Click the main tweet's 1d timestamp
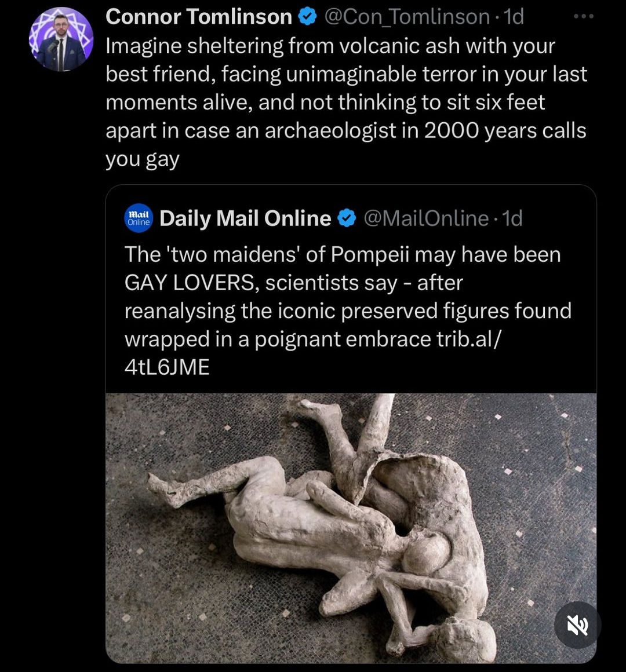The height and width of the screenshot is (672, 626). point(514,17)
